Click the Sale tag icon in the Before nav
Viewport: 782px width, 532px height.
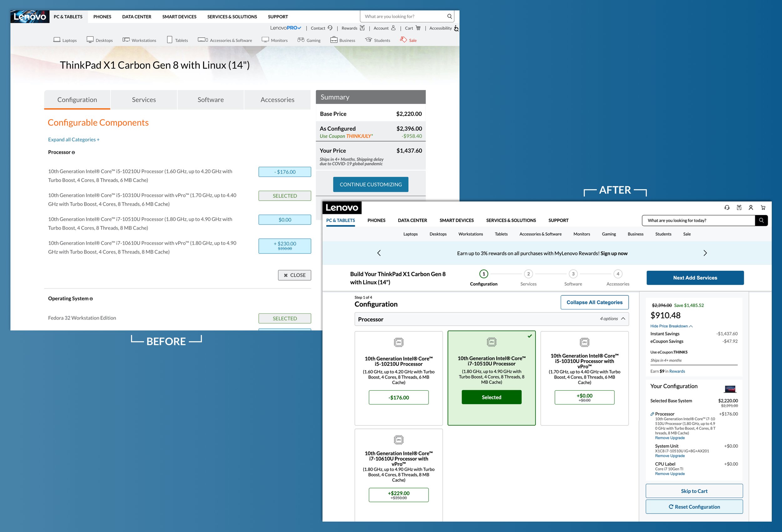(x=403, y=40)
